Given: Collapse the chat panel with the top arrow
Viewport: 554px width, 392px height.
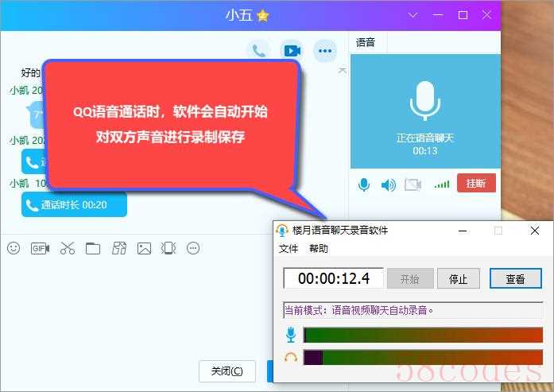Looking at the screenshot, I should coord(342,70).
